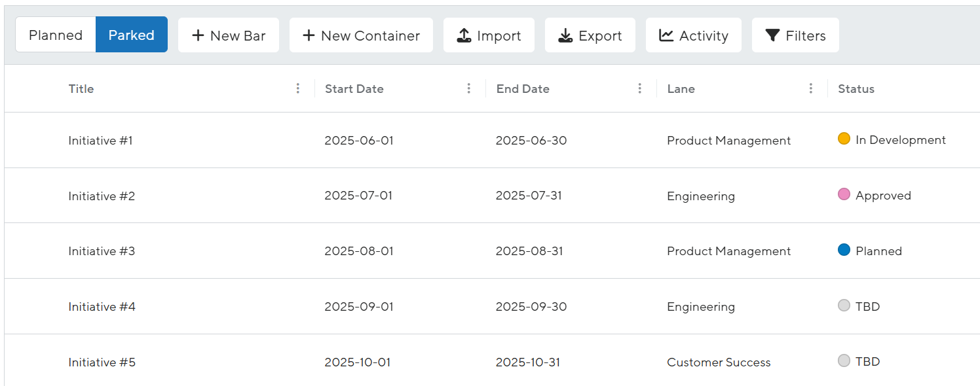Click the Status column header
The image size is (980, 386).
pos(856,89)
